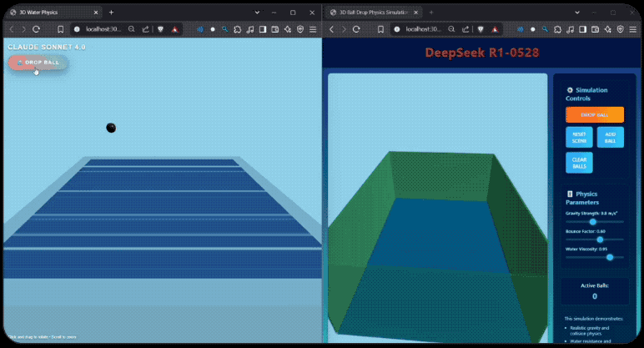The width and height of the screenshot is (644, 348).
Task: Click the key extension icon in left window
Action: (x=225, y=29)
